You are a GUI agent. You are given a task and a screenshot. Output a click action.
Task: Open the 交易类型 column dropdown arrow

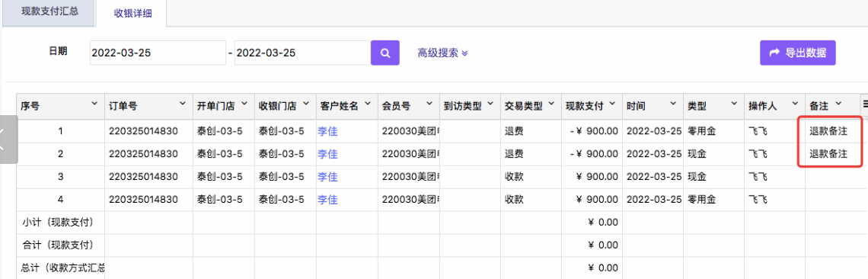click(553, 104)
